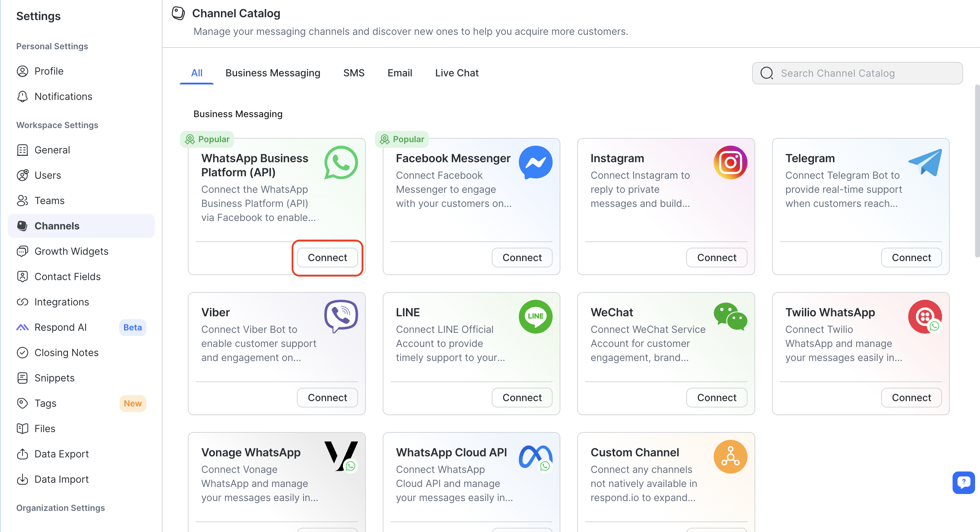This screenshot has height=532, width=980.
Task: Go to Respond AI settings
Action: coord(61,327)
